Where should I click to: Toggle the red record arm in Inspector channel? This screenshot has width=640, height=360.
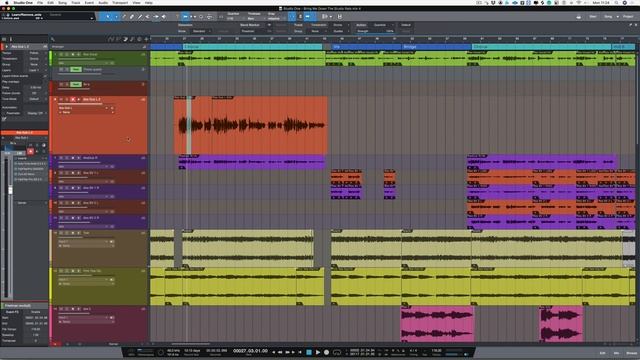[31, 151]
